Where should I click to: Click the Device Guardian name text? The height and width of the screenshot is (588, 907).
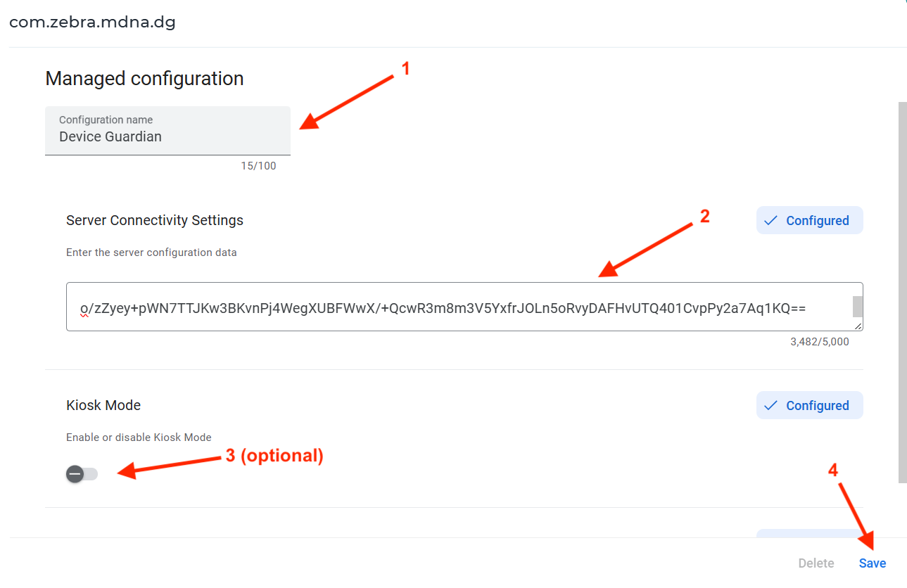[110, 136]
